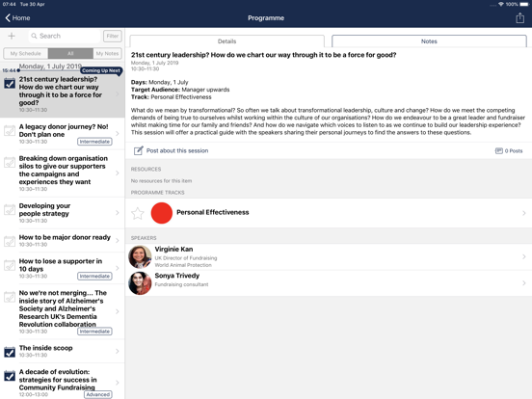This screenshot has width=532, height=399.
Task: Open chevron for The inside scoop
Action: click(118, 351)
